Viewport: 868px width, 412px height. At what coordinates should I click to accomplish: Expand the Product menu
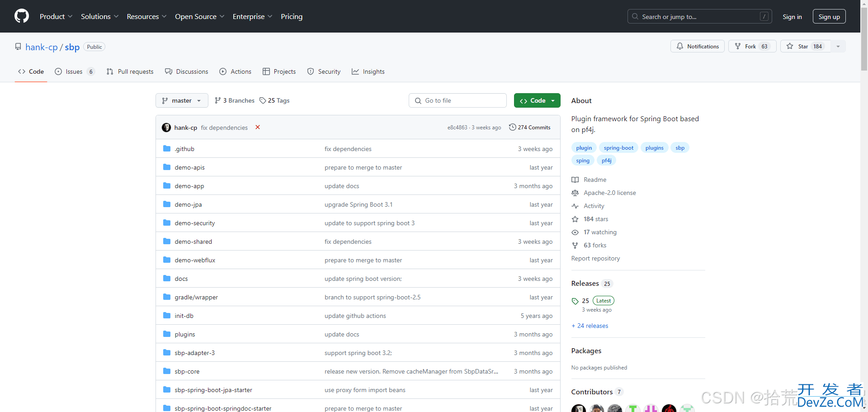pyautogui.click(x=56, y=16)
